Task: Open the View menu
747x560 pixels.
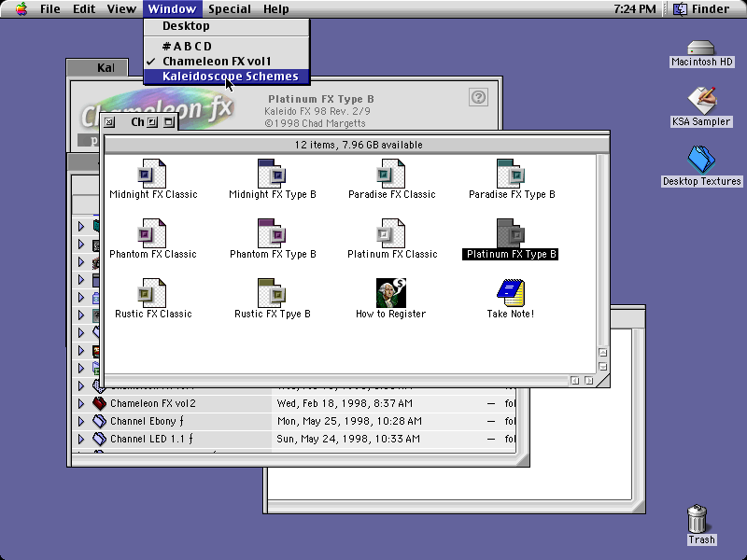Action: pyautogui.click(x=121, y=9)
